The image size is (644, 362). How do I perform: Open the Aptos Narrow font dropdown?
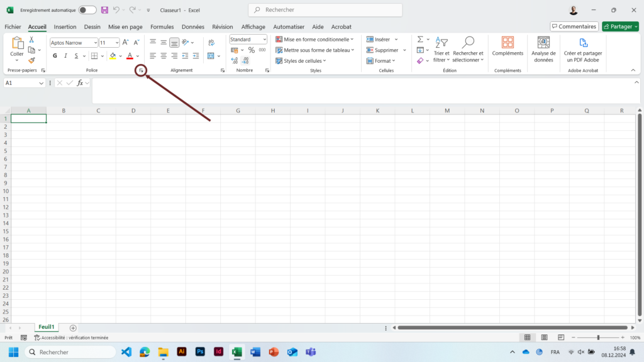[x=96, y=43]
